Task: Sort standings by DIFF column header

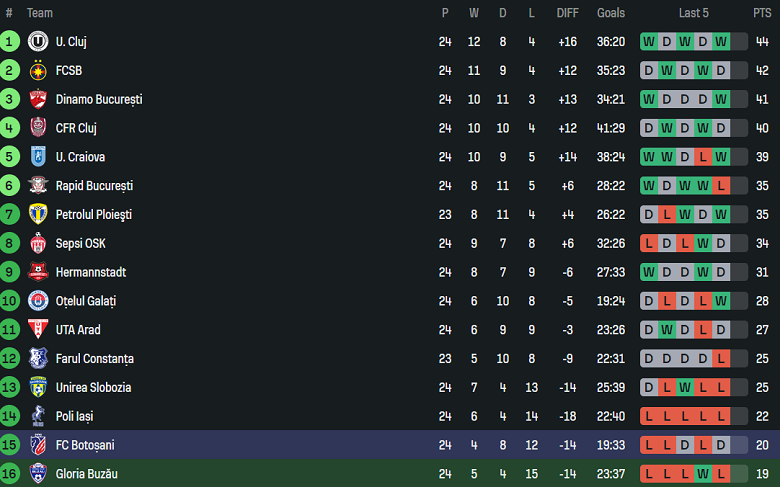Action: [568, 13]
